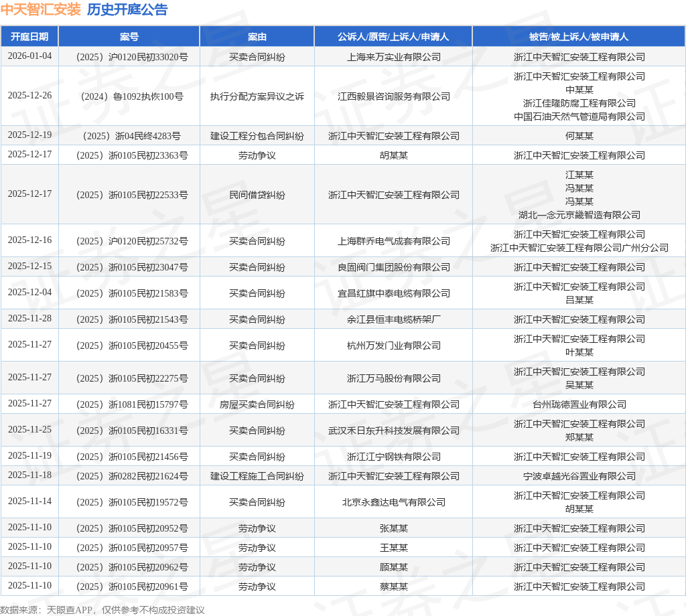Select case number (2025)浙0105民初20455号
This screenshot has width=686, height=616.
click(x=132, y=345)
